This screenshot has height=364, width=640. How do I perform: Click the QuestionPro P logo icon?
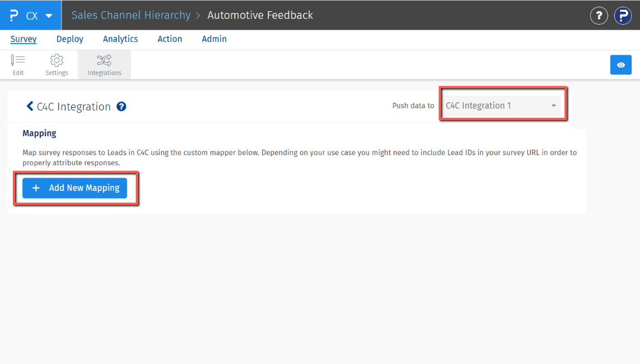tap(14, 16)
